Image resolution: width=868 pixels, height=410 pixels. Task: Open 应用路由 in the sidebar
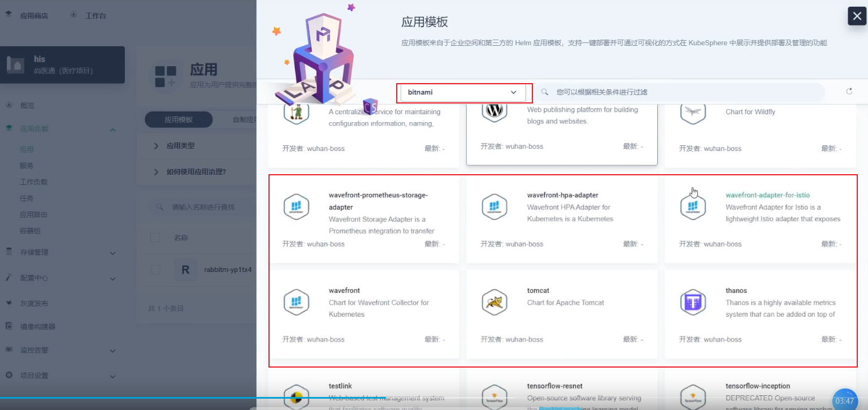click(33, 215)
